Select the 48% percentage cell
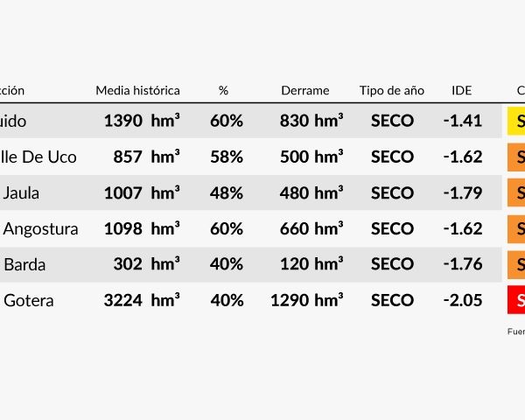Screen dimensions: 525x420 (x=227, y=192)
